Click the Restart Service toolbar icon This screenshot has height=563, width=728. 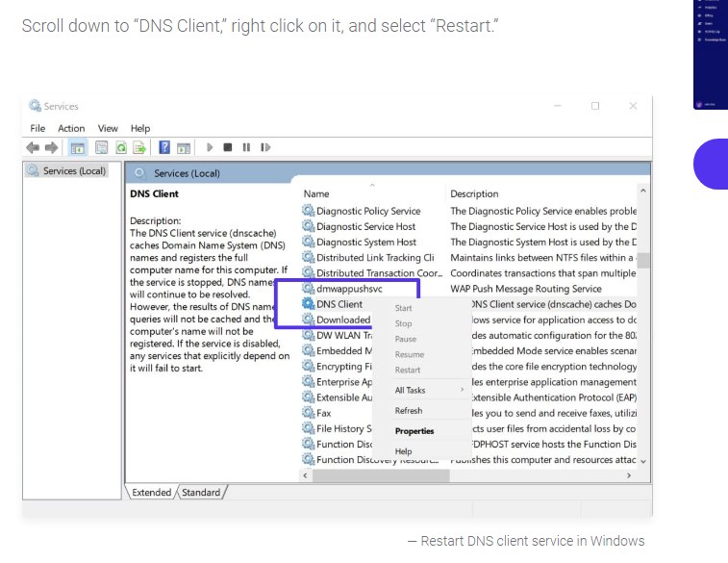265,147
